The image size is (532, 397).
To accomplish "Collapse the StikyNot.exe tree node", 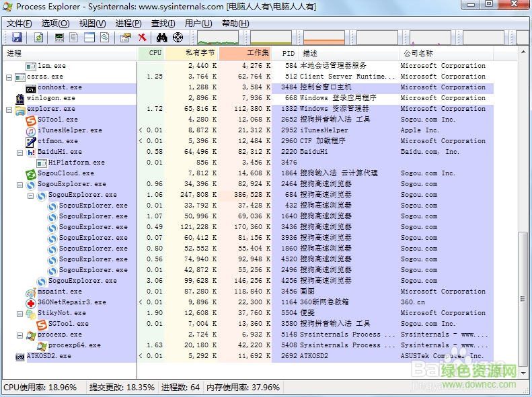I will [x=20, y=313].
